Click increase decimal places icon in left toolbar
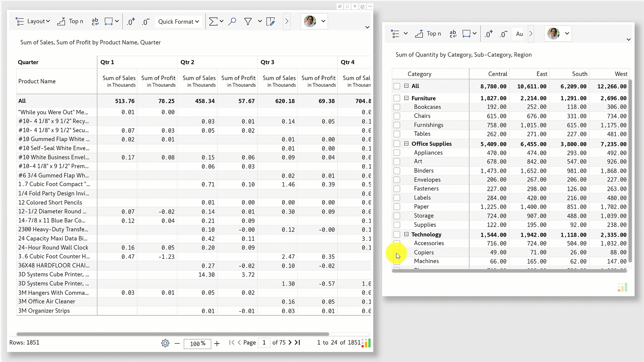This screenshot has width=644, height=362. (x=130, y=21)
